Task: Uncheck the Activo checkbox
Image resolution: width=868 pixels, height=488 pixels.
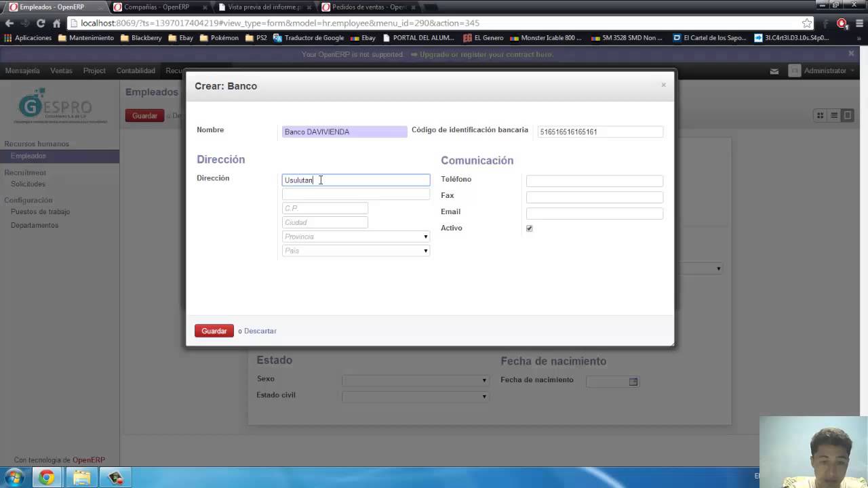Action: [530, 228]
